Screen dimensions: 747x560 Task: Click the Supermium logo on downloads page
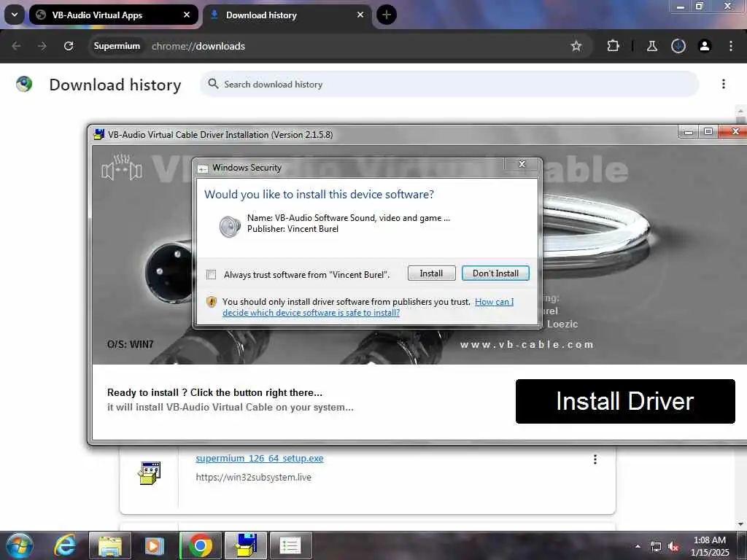pyautogui.click(x=24, y=85)
